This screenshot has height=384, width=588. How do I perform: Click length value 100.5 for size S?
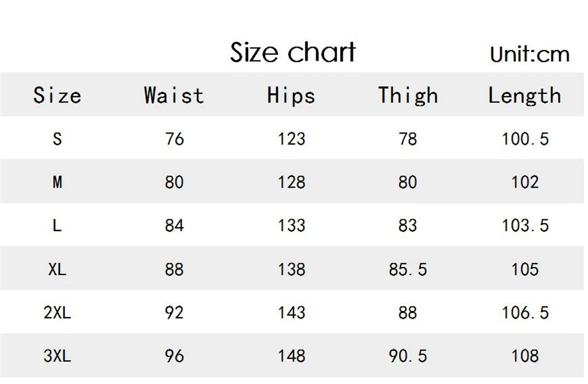525,139
